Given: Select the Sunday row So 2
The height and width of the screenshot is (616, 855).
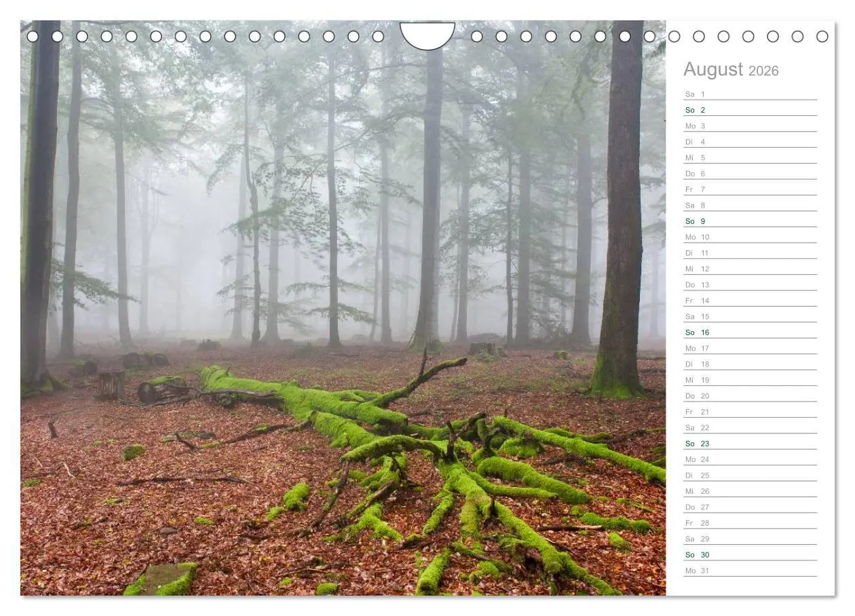Looking at the screenshot, I should pyautogui.click(x=750, y=110).
